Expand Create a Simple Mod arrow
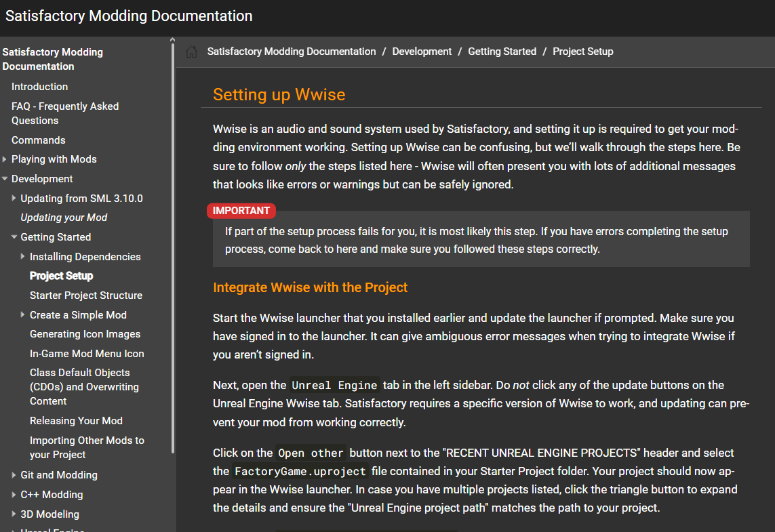Image resolution: width=775 pixels, height=532 pixels. click(x=23, y=314)
